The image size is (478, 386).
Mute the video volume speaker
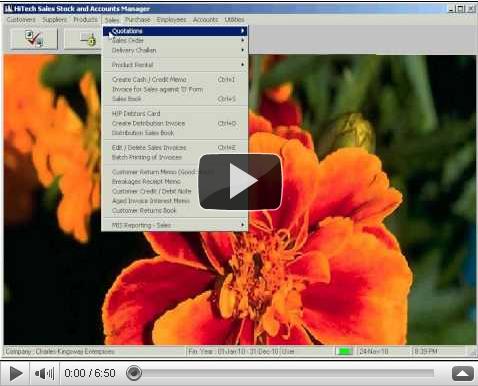click(44, 373)
